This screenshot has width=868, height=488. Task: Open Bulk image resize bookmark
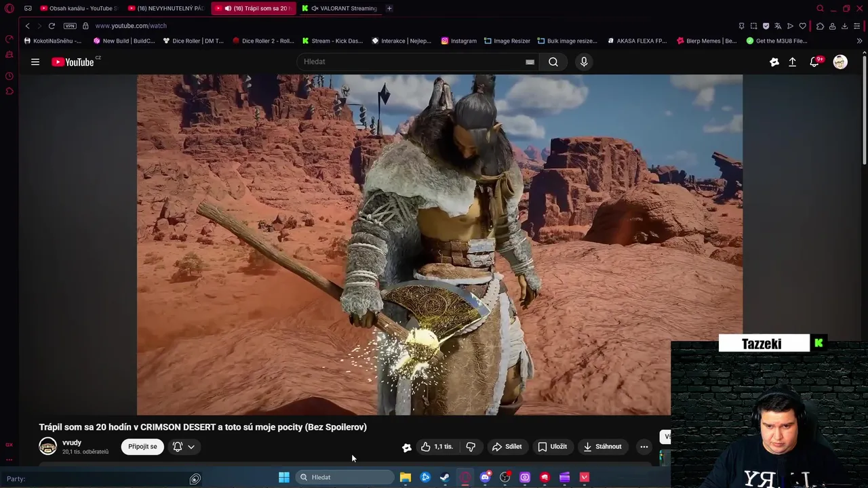(568, 41)
